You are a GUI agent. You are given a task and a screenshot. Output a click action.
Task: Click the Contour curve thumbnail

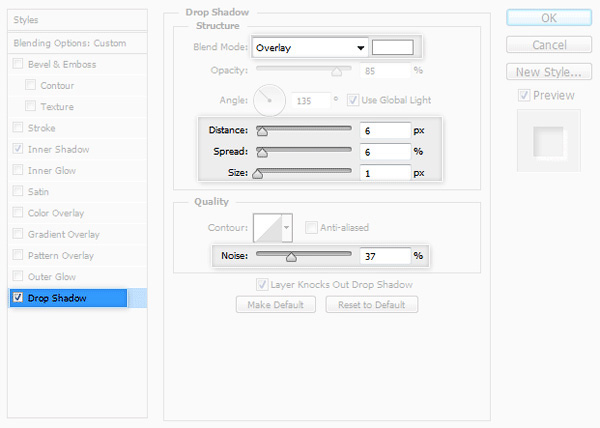click(268, 228)
